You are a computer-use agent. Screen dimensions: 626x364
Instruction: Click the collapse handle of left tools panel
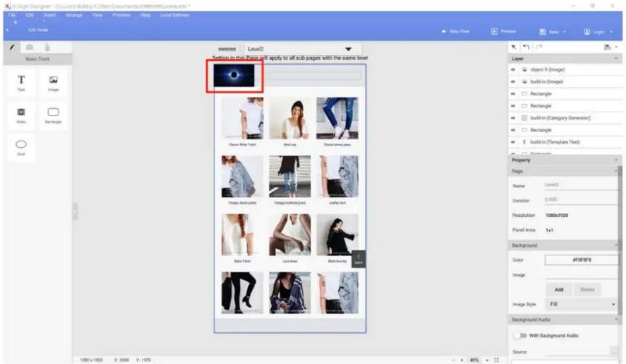pos(75,211)
